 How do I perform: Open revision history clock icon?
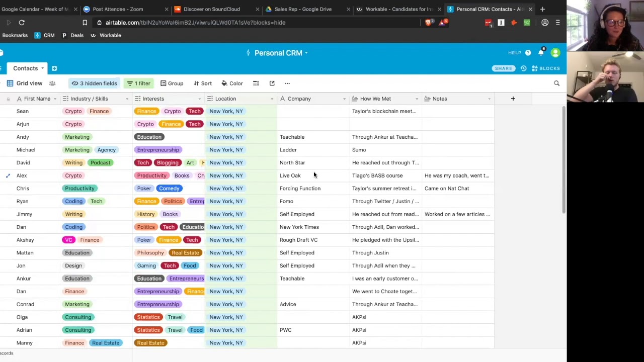pos(524,68)
